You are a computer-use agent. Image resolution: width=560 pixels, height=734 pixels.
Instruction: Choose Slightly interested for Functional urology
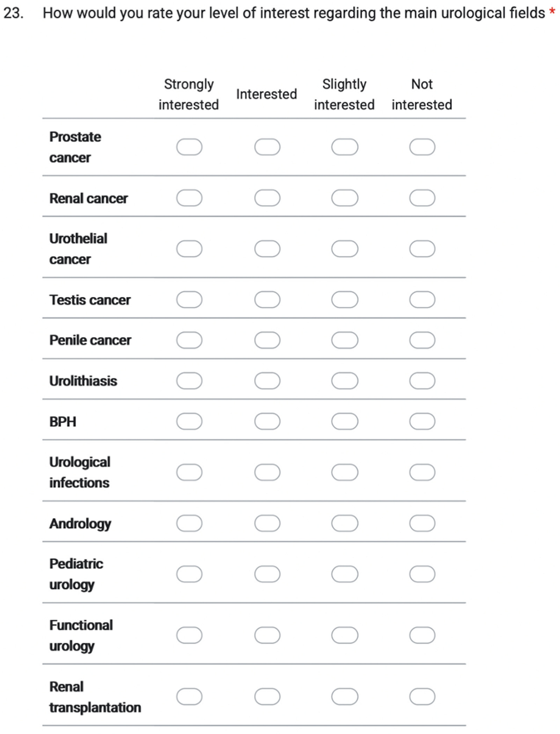(345, 635)
